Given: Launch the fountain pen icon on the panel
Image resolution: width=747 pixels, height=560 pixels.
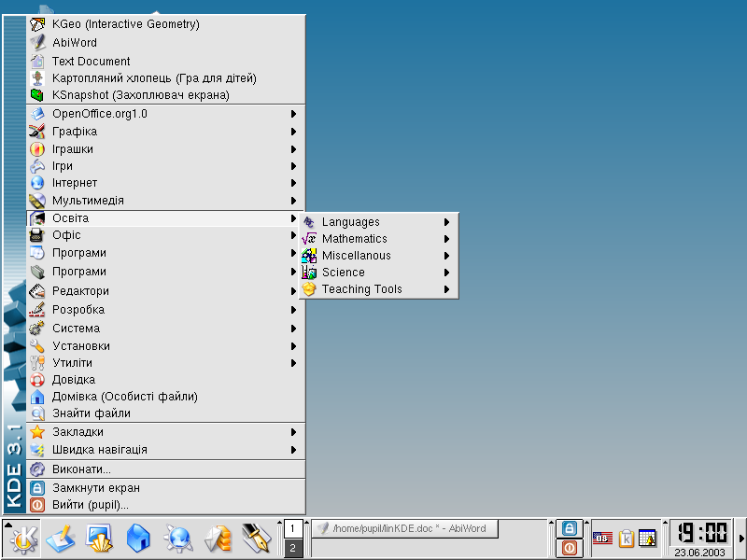Looking at the screenshot, I should coord(256,539).
